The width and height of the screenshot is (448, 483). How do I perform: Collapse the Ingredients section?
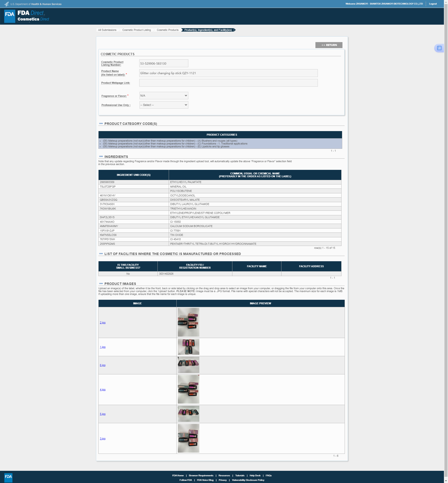(x=101, y=156)
